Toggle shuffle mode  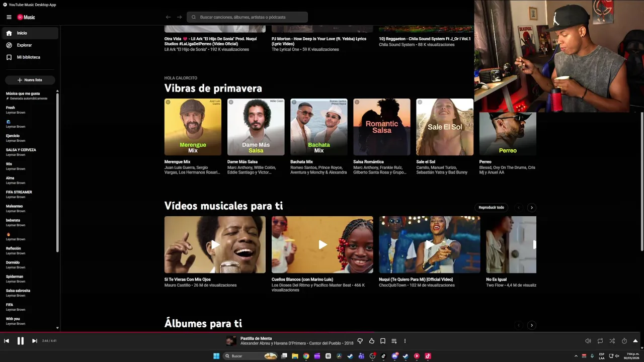coord(612,341)
